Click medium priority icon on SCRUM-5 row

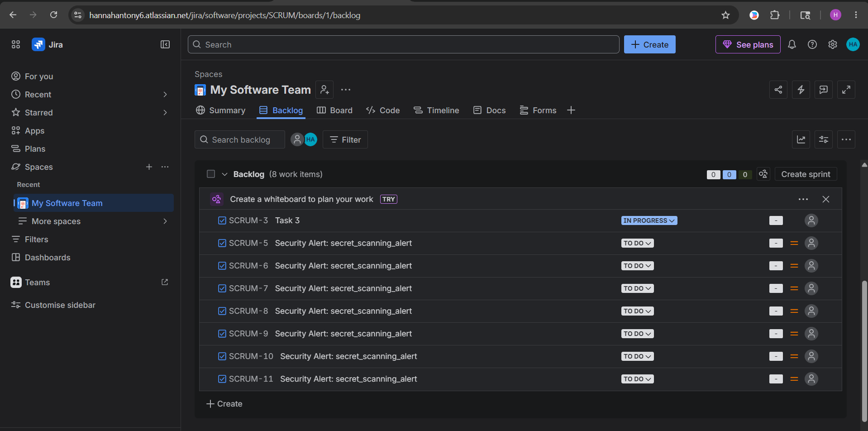[794, 243]
